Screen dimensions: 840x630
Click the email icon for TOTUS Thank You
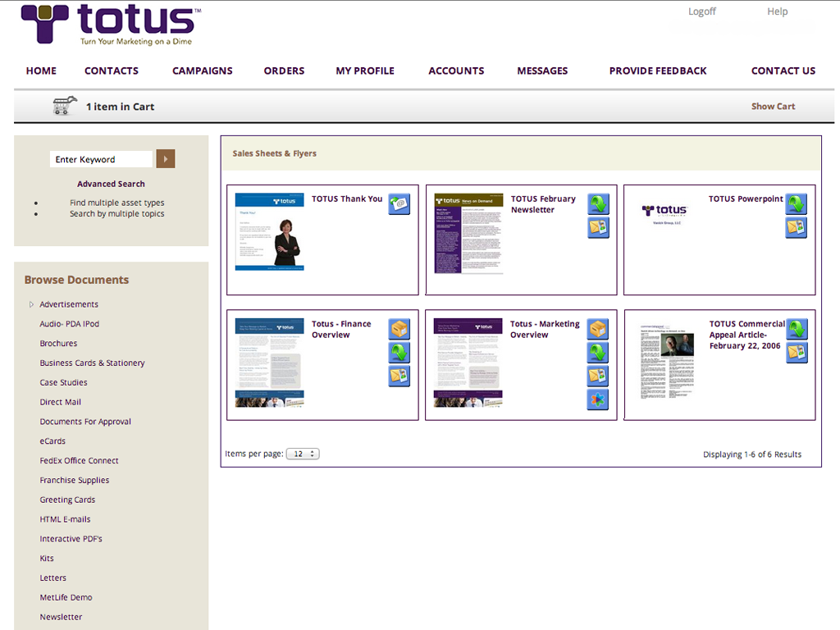(399, 204)
